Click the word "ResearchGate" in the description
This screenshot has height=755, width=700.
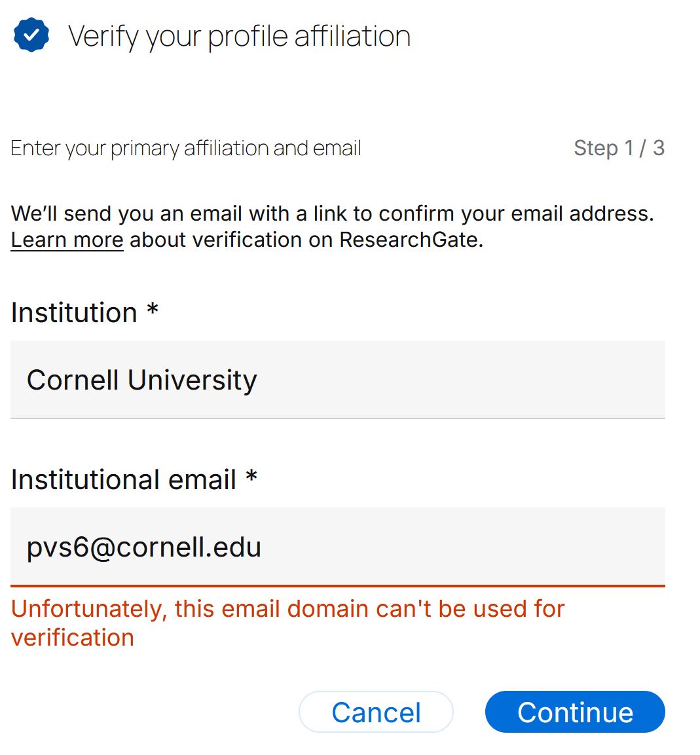[408, 240]
